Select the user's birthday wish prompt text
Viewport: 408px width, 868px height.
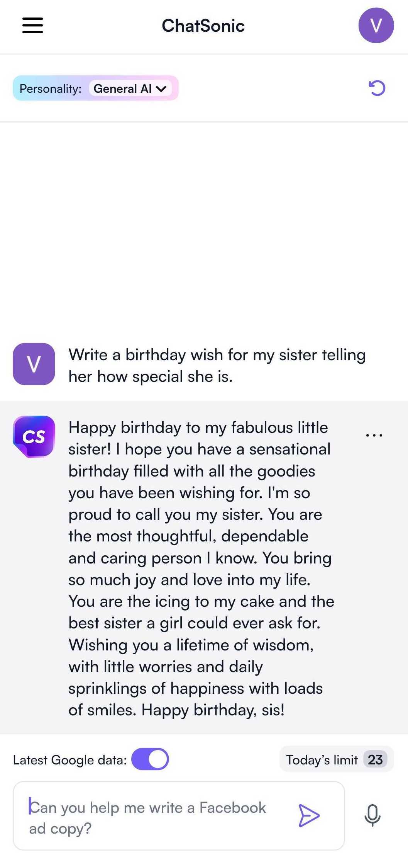(x=217, y=365)
